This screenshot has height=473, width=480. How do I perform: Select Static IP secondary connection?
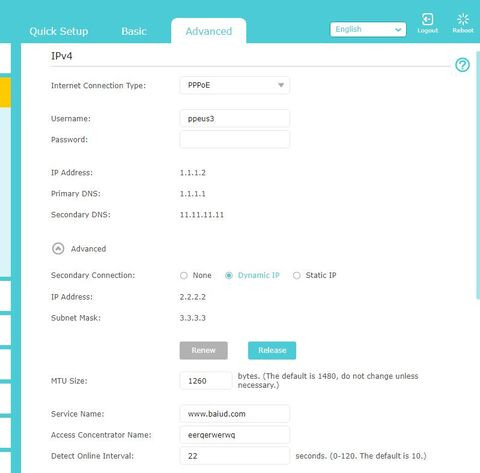point(297,276)
